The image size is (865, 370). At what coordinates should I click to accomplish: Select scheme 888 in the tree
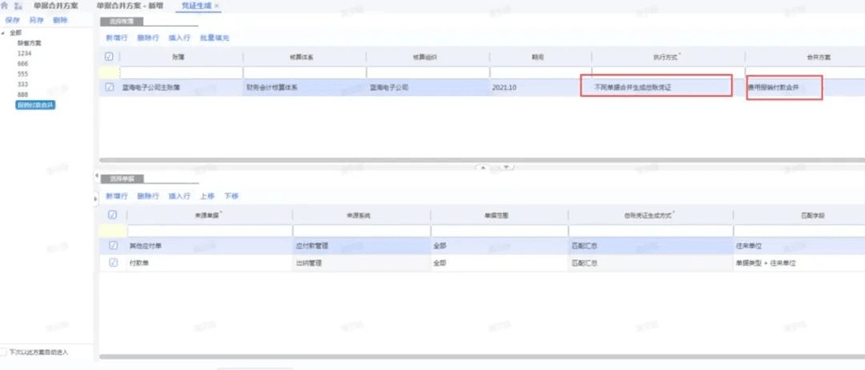click(x=23, y=95)
